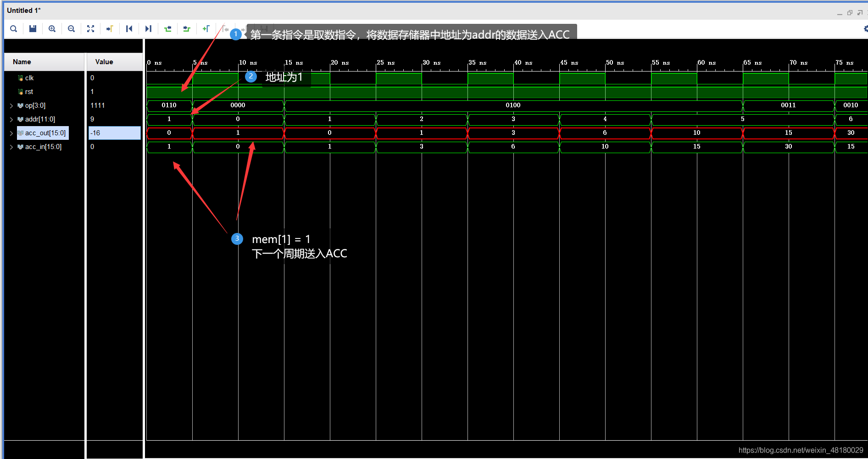The image size is (868, 459).
Task: Click the op waveform segment 0000
Action: (238, 105)
